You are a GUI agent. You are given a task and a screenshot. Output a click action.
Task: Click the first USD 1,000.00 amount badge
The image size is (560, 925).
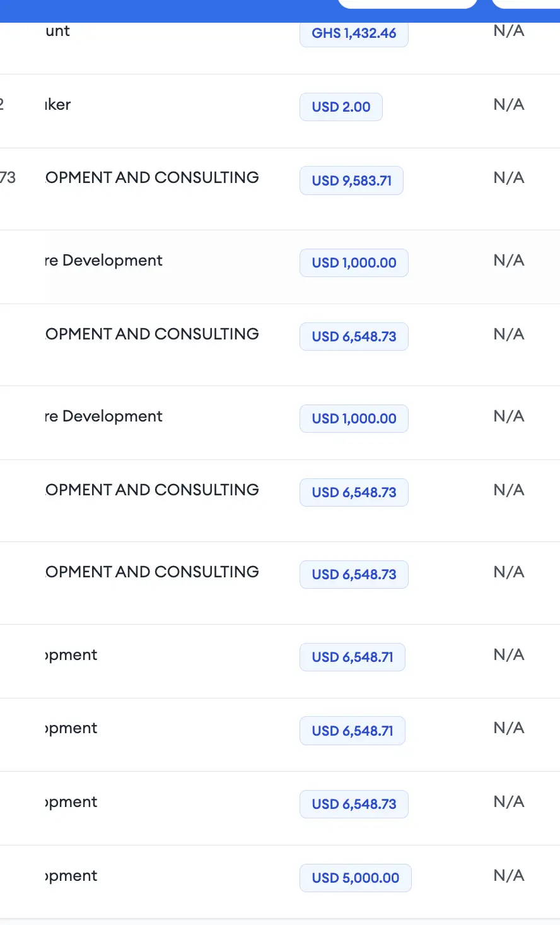click(x=354, y=262)
